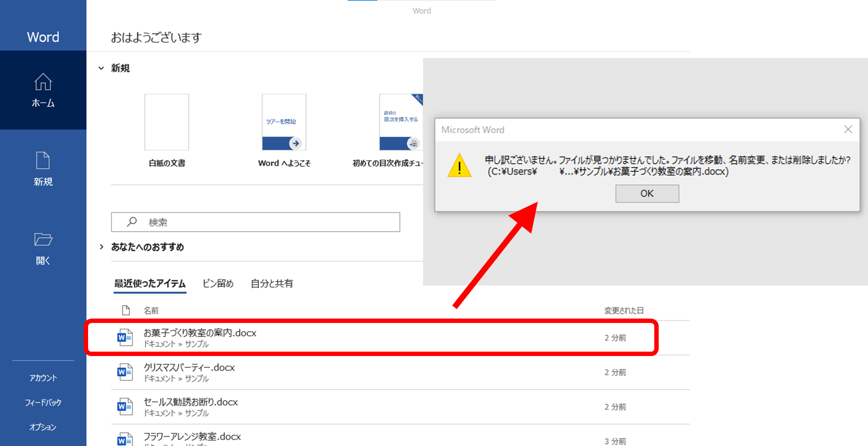868x446 pixels.
Task: Open the 新規 new document sidebar icon
Action: (43, 161)
